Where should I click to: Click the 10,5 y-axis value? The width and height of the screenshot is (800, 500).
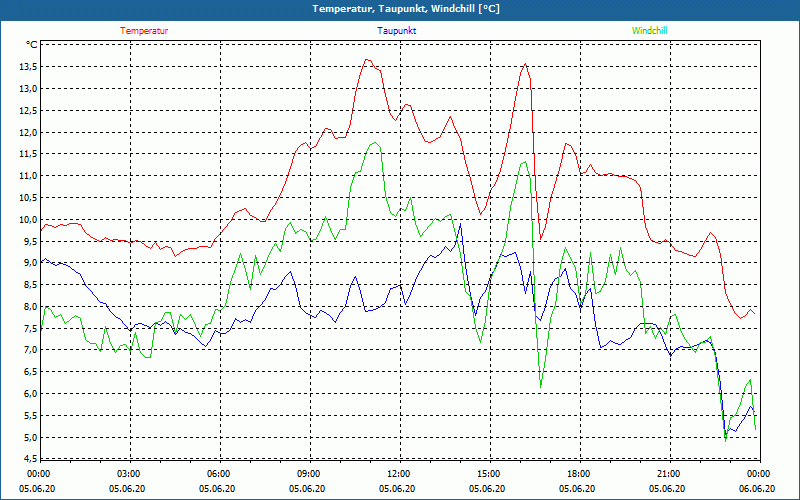tap(28, 198)
